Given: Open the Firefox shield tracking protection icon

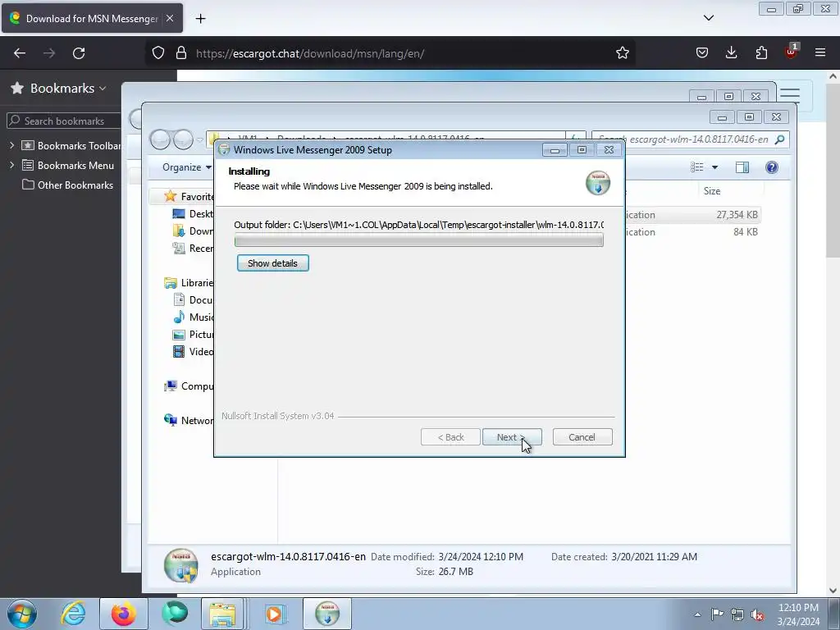Looking at the screenshot, I should [x=158, y=53].
